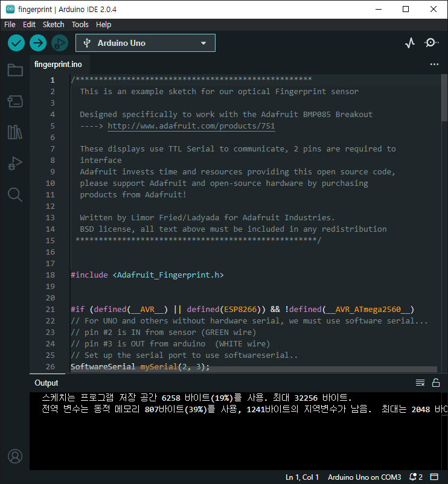The height and width of the screenshot is (484, 448).
Task: Open the Search sidebar icon
Action: pos(15,195)
